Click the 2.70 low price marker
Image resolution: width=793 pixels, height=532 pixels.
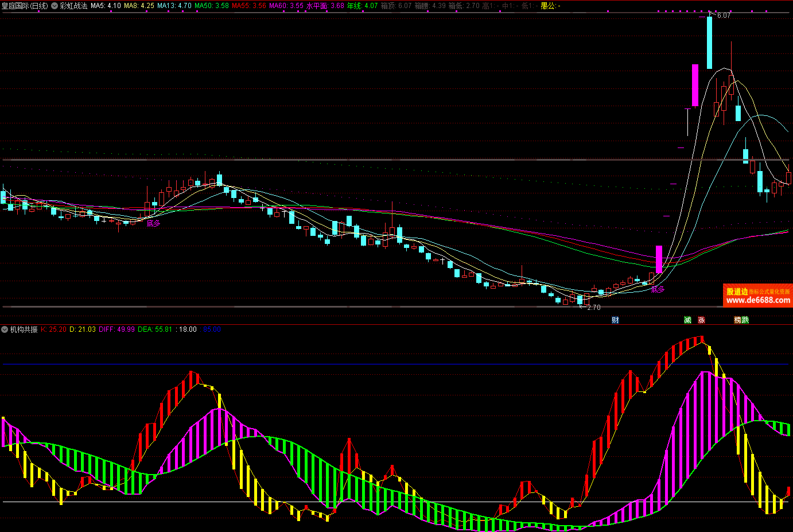593,308
